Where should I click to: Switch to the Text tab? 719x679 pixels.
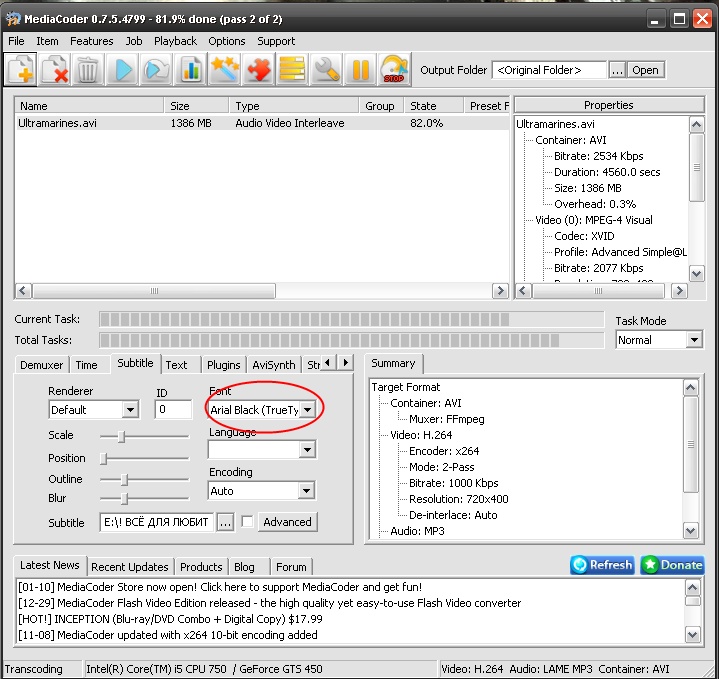click(180, 365)
